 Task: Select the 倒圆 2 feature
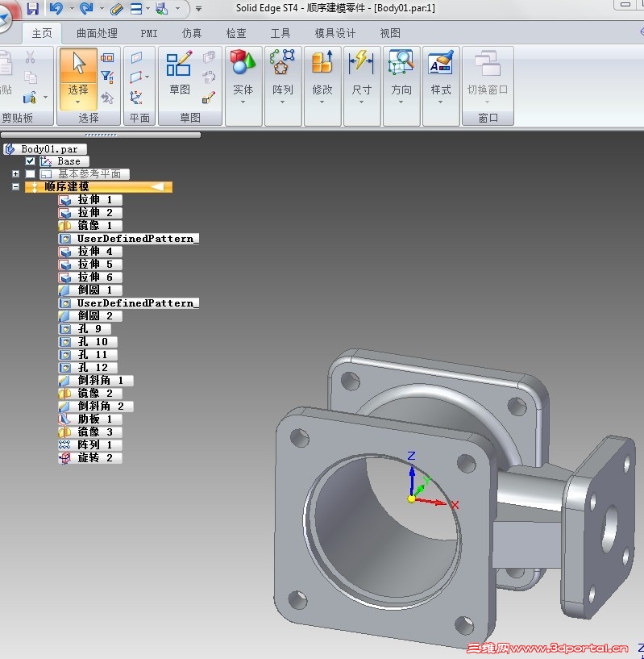(90, 316)
